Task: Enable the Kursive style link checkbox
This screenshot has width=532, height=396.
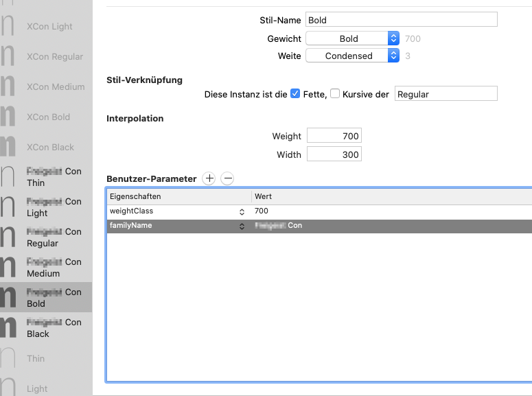Action: (335, 94)
